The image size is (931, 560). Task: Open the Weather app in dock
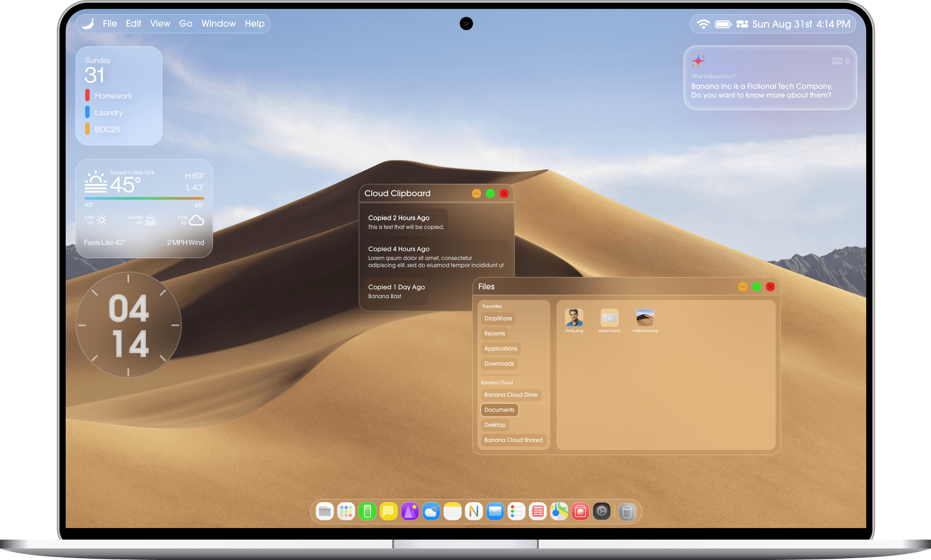[x=431, y=512]
